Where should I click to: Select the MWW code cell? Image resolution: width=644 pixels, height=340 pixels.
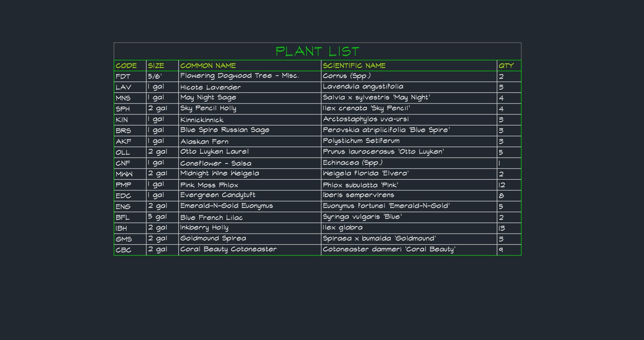tap(130, 174)
